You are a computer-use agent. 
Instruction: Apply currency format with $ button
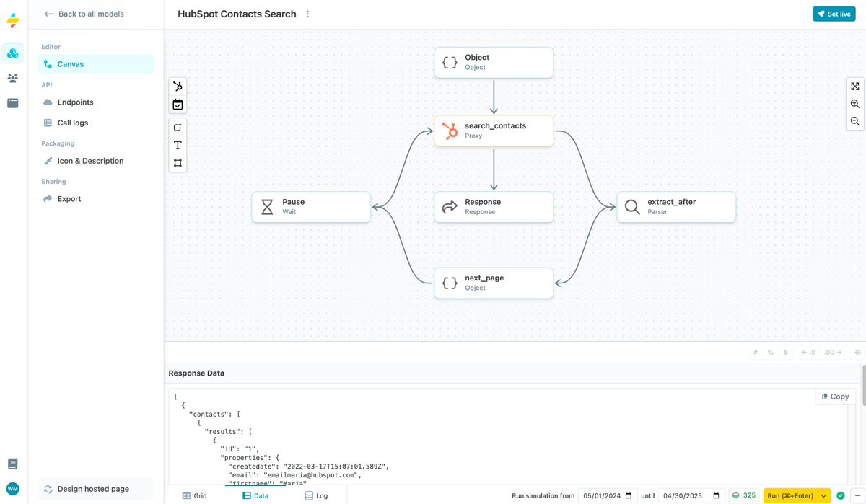pos(785,353)
